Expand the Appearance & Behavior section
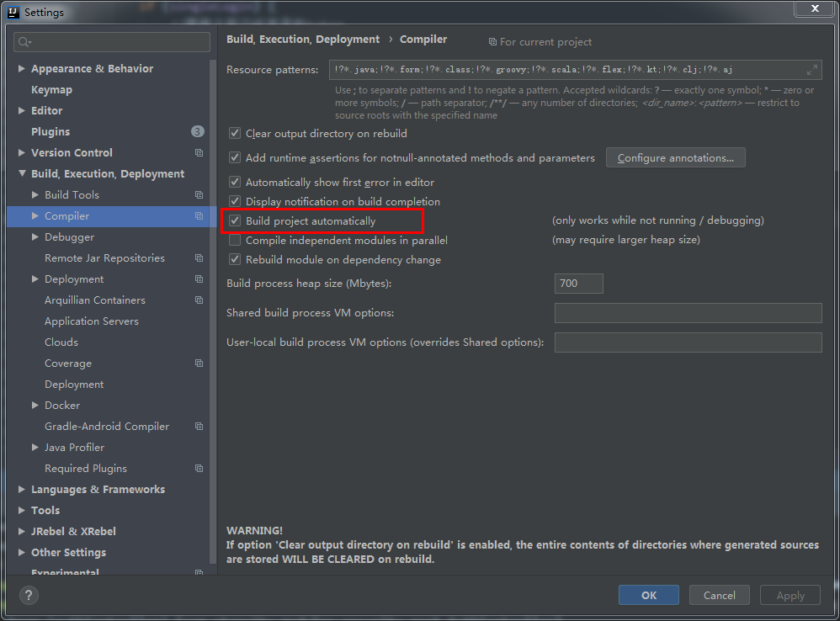Image resolution: width=840 pixels, height=621 pixels. point(21,68)
